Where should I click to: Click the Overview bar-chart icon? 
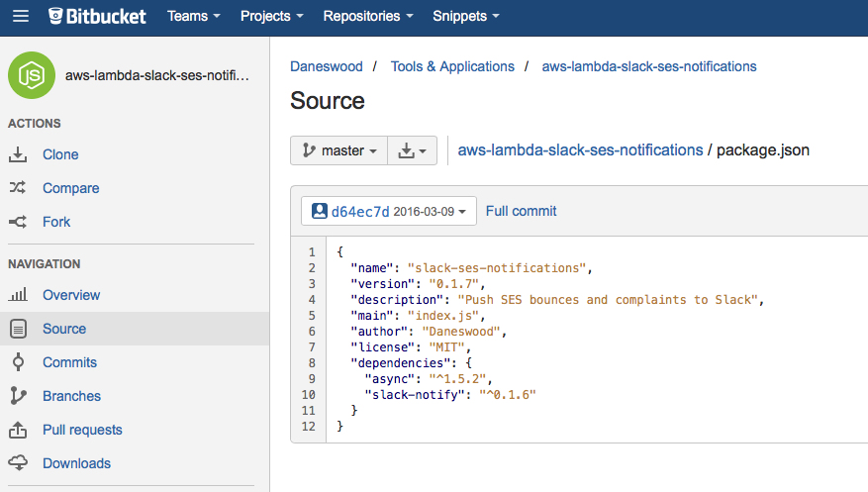[x=18, y=295]
